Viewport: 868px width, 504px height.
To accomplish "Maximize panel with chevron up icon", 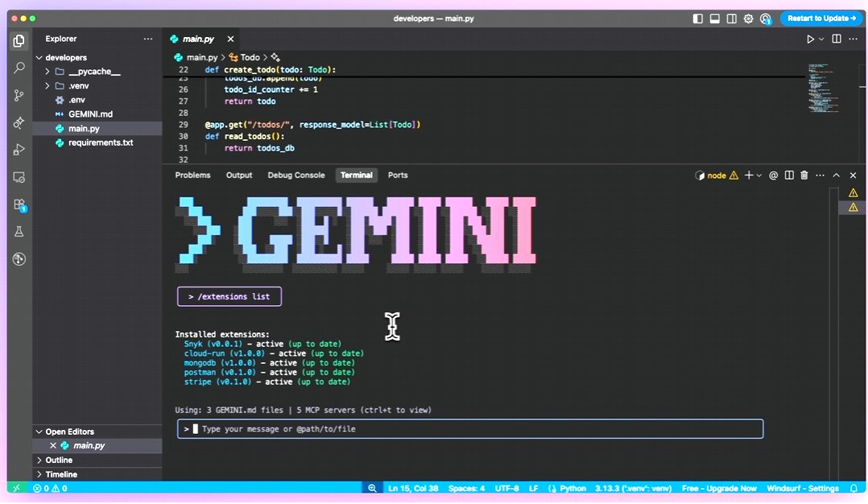I will tap(837, 176).
